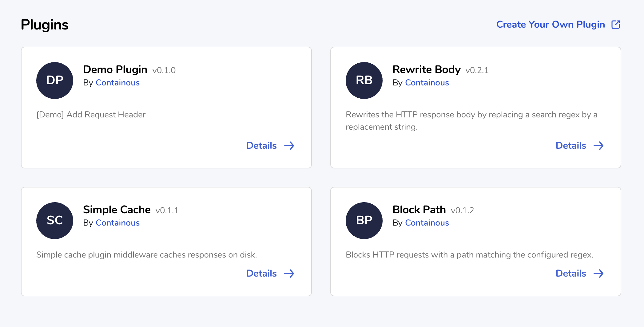Click the arrow icon beside Demo Plugin's Details
The height and width of the screenshot is (327, 644).
[x=289, y=146]
